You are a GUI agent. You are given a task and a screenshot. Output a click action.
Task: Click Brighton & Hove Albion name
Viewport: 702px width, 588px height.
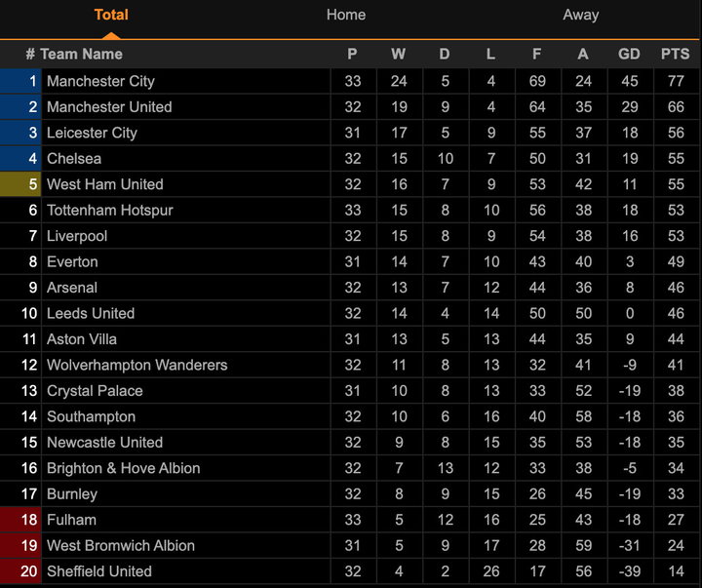124,468
